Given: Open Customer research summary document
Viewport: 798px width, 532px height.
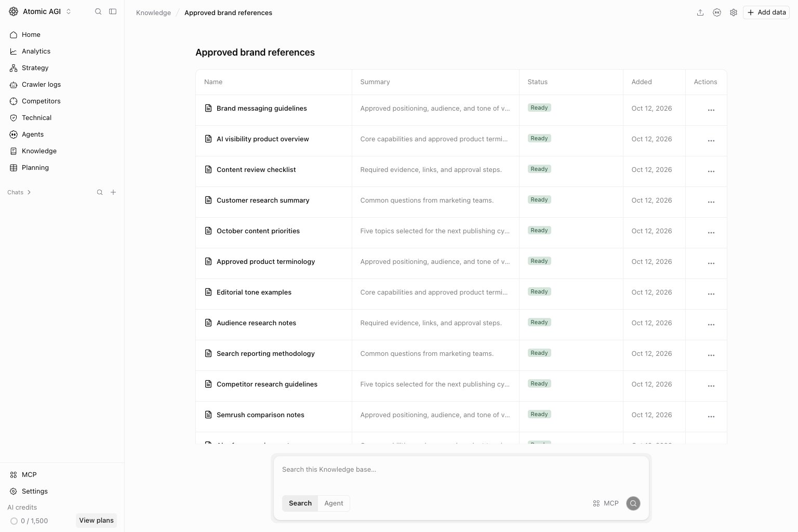Looking at the screenshot, I should tap(263, 201).
